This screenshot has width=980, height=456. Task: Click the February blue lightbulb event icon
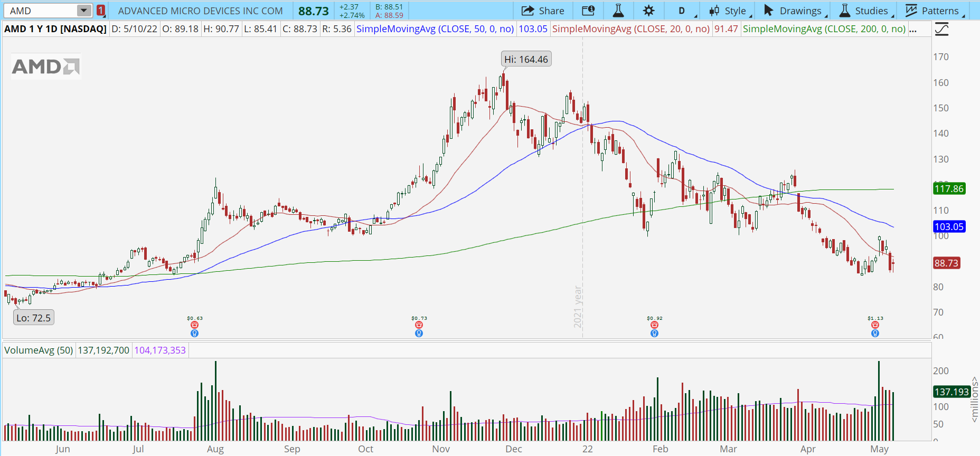pyautogui.click(x=654, y=333)
